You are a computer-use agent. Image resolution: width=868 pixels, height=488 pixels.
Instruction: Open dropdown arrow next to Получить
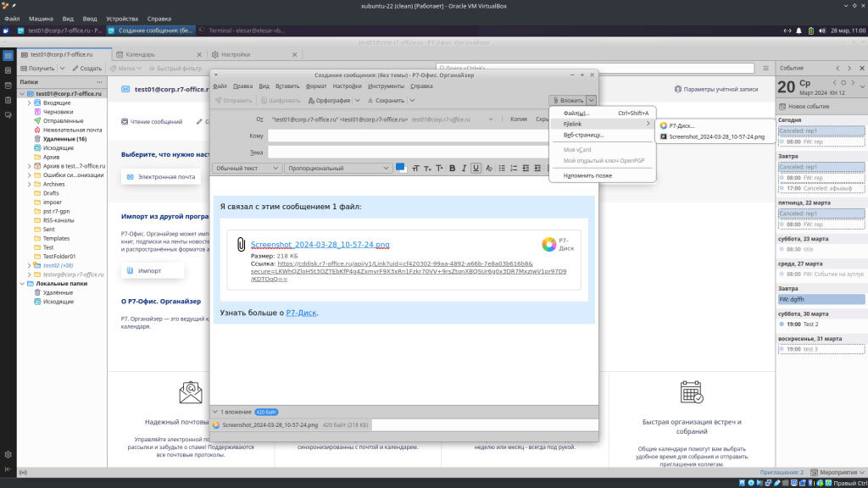click(62, 69)
